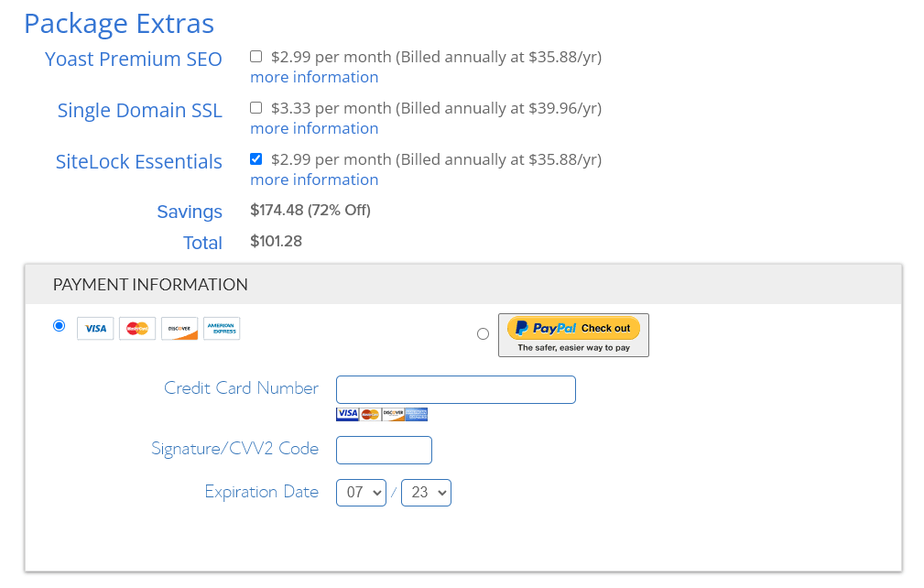Select the Discover payment method icon
The width and height of the screenshot is (924, 588).
click(x=179, y=328)
